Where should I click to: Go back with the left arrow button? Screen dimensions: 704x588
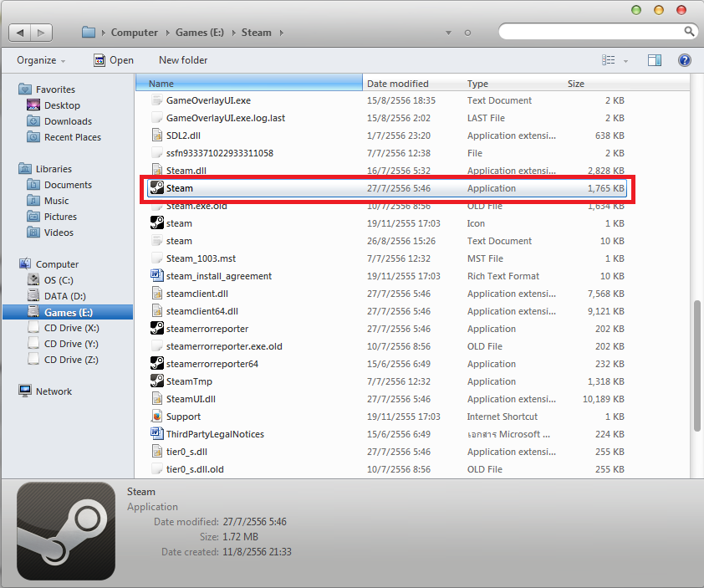[20, 33]
